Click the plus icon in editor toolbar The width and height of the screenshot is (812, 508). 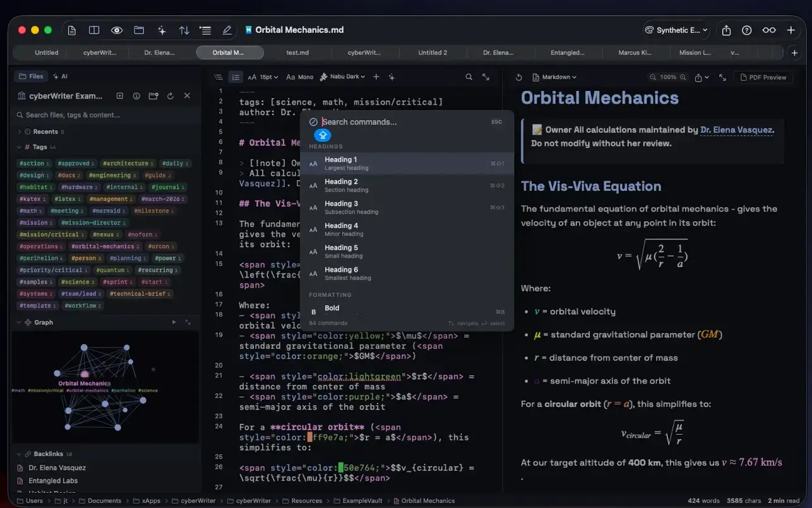pyautogui.click(x=376, y=77)
